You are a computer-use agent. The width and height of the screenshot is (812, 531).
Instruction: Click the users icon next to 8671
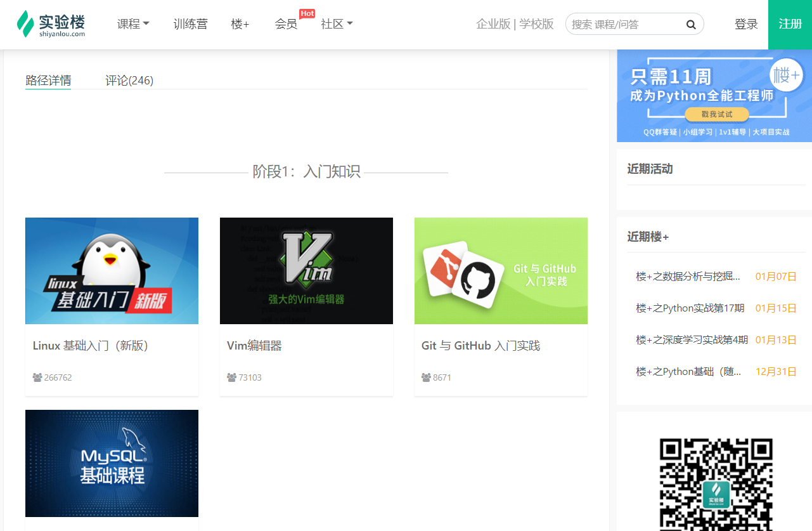tap(426, 377)
